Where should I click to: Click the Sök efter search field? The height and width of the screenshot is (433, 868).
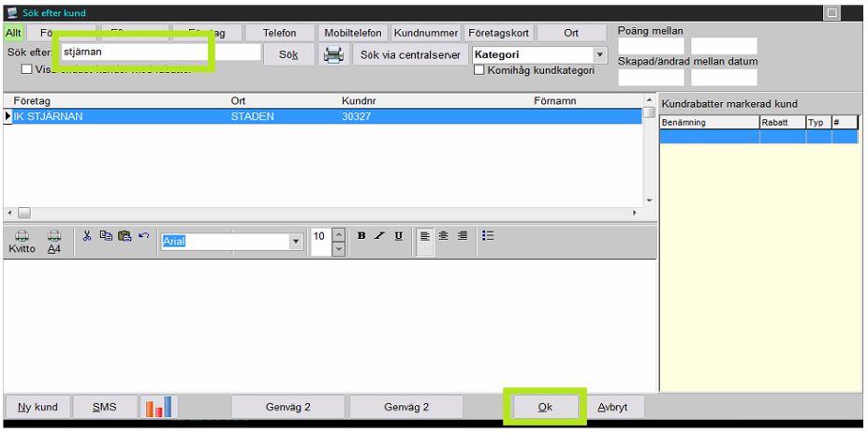(x=159, y=52)
